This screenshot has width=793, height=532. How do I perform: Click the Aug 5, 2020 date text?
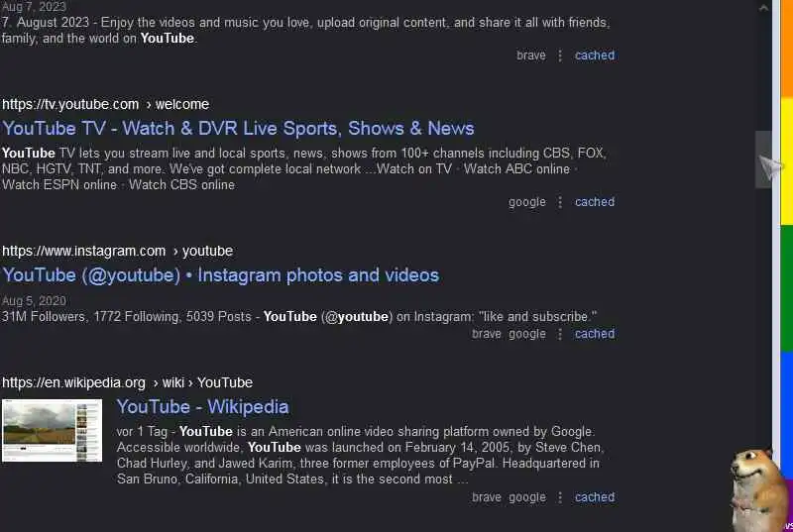tap(34, 300)
